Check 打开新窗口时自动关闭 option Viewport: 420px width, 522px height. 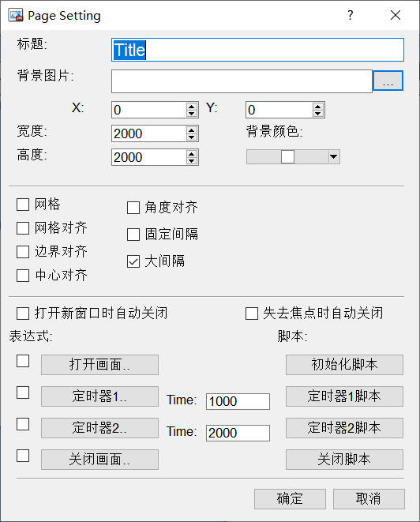pyautogui.click(x=23, y=314)
